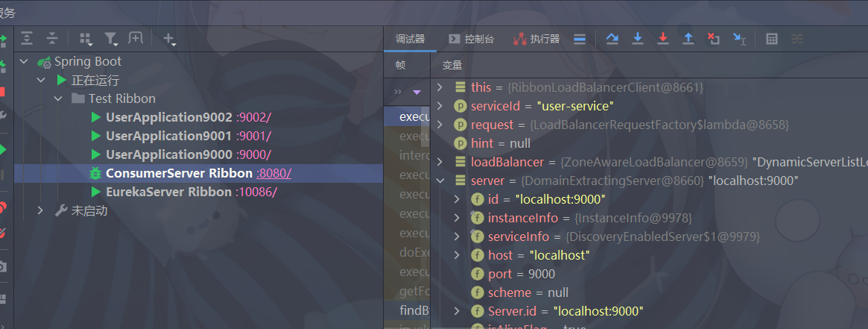Select ConsumerServer Ribbon service

pyautogui.click(x=179, y=173)
